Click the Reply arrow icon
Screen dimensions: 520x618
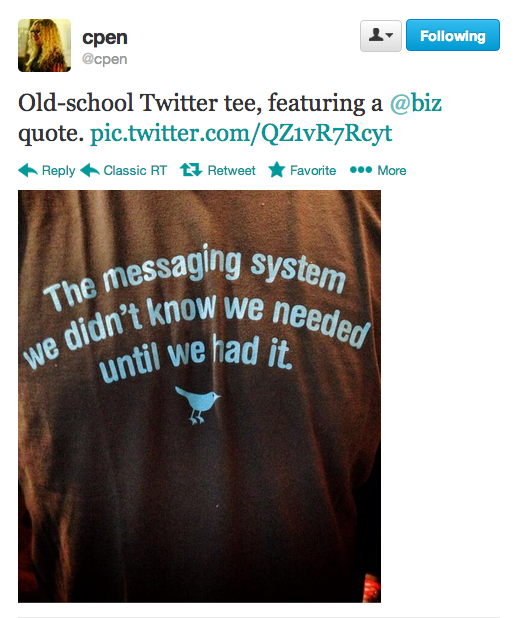[x=28, y=170]
